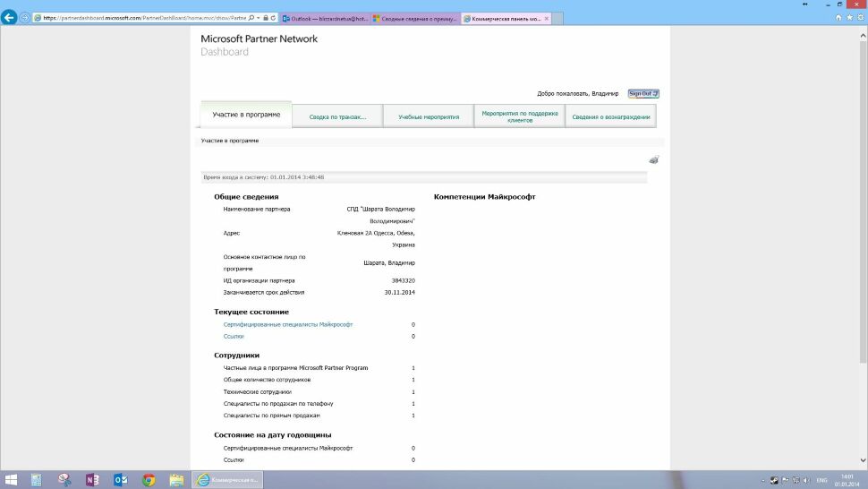The height and width of the screenshot is (489, 868).
Task: Open File Explorer from the taskbar
Action: (176, 480)
